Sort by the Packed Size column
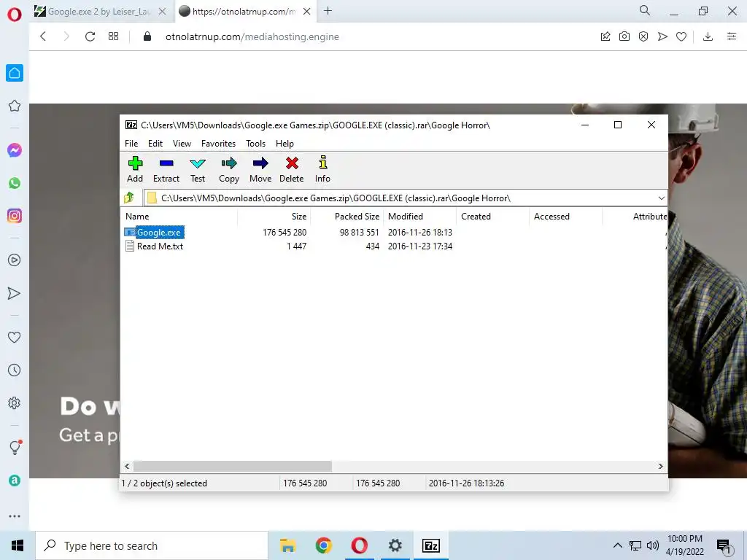Screen dimensions: 747x560 coord(347,216)
